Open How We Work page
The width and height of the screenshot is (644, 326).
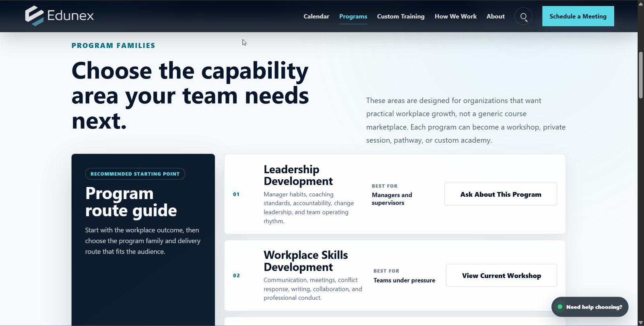[x=456, y=17]
